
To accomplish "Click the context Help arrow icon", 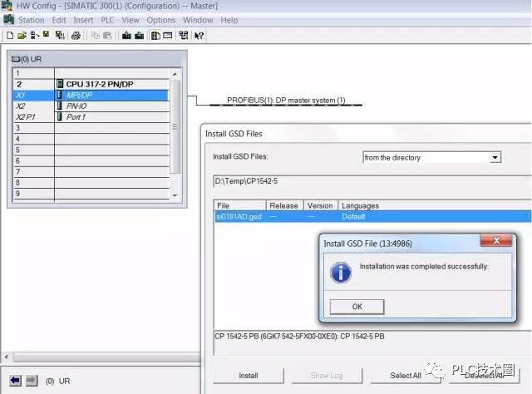I will tap(199, 36).
